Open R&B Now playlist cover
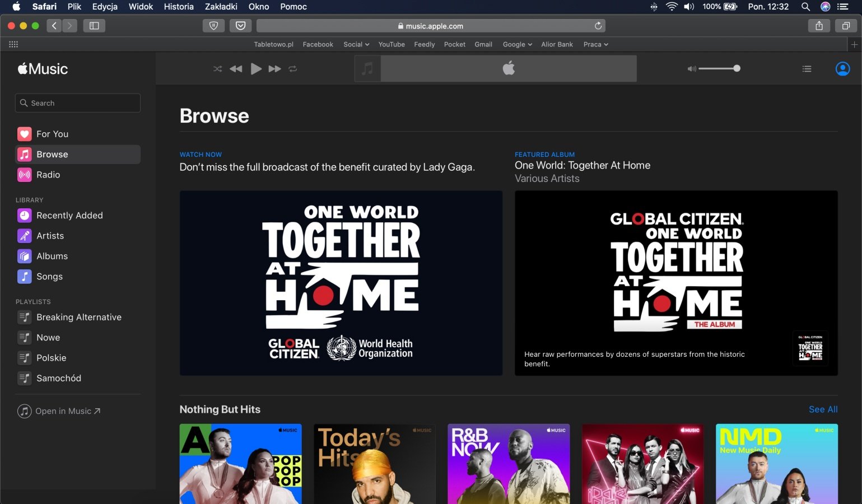Screen dimensions: 862x504 coord(509,464)
